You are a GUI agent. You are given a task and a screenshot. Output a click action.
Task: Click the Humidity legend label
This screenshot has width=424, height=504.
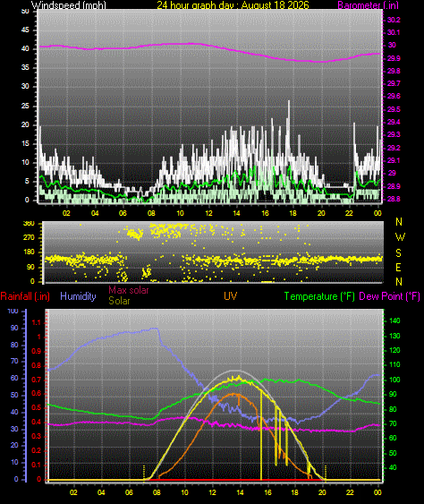coord(78,296)
